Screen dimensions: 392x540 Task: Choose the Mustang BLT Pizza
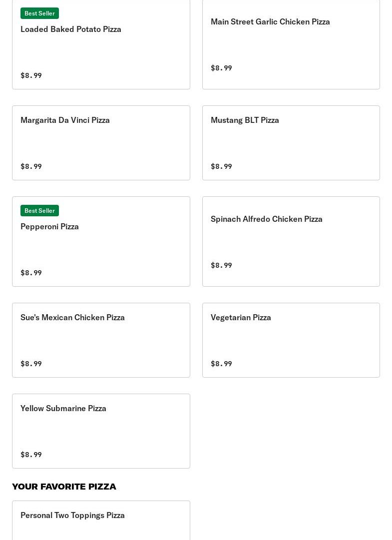coord(291,143)
